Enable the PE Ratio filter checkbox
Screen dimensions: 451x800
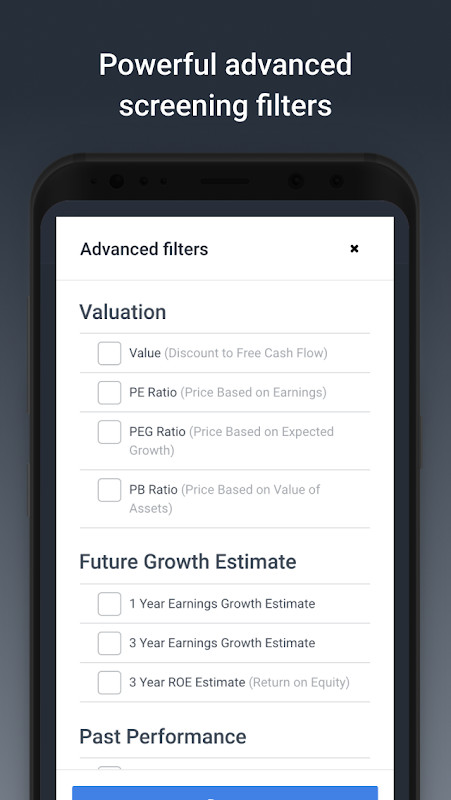click(109, 392)
